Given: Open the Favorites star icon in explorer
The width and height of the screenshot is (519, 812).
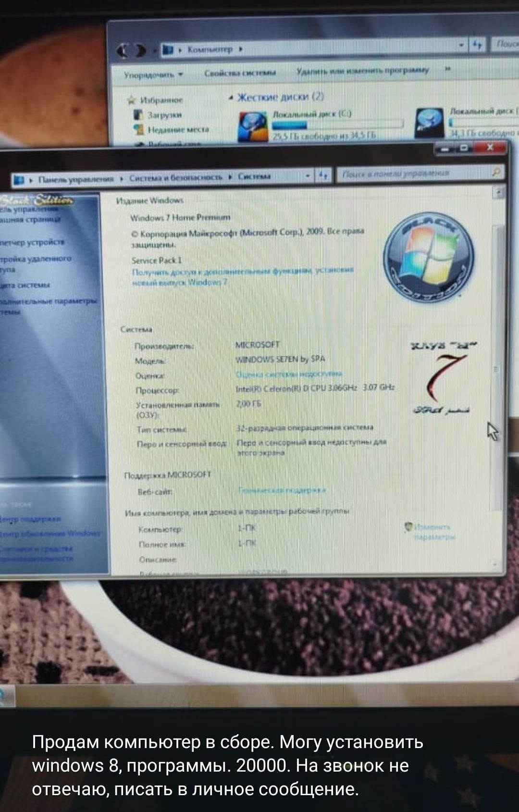Looking at the screenshot, I should pyautogui.click(x=131, y=100).
